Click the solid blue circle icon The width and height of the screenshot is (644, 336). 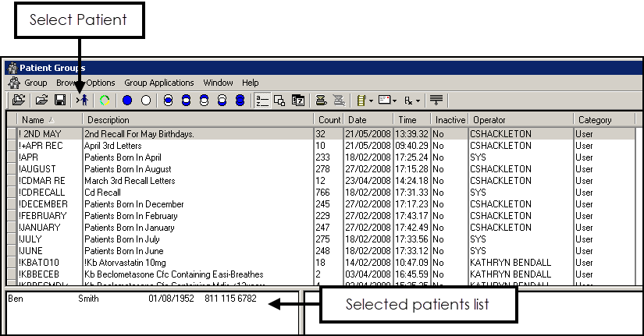point(127,101)
